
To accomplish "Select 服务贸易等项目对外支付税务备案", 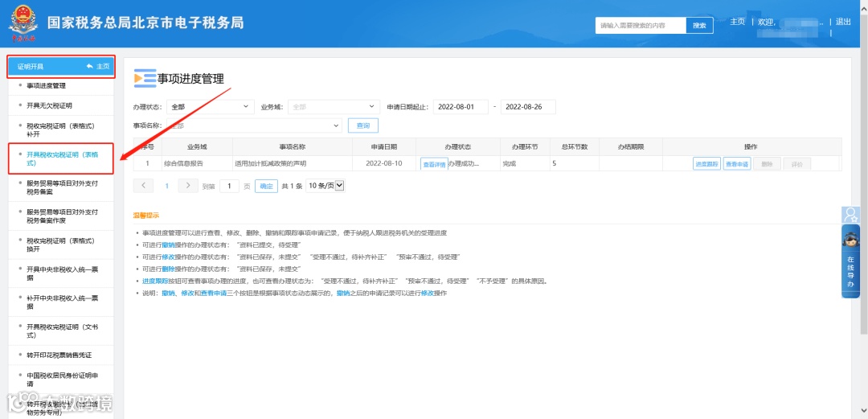I will click(61, 187).
